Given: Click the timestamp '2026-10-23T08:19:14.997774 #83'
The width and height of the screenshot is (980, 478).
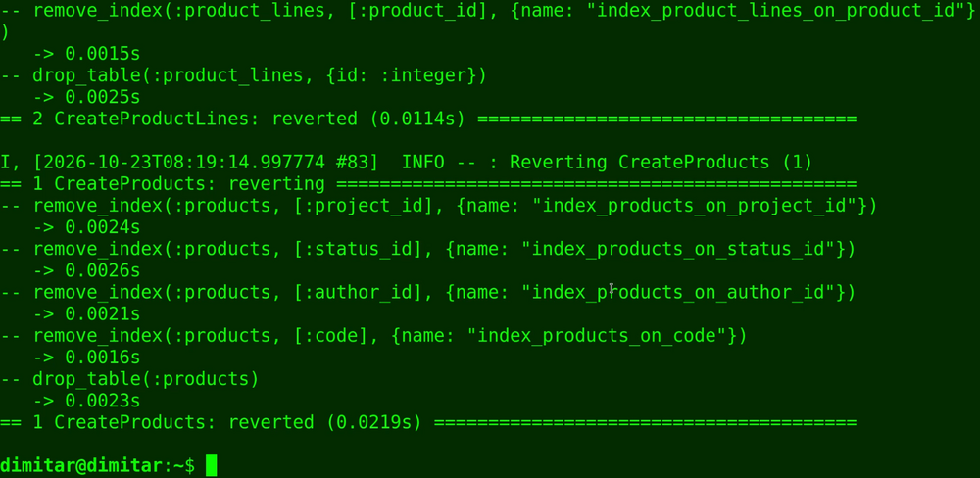Looking at the screenshot, I should (206, 163).
